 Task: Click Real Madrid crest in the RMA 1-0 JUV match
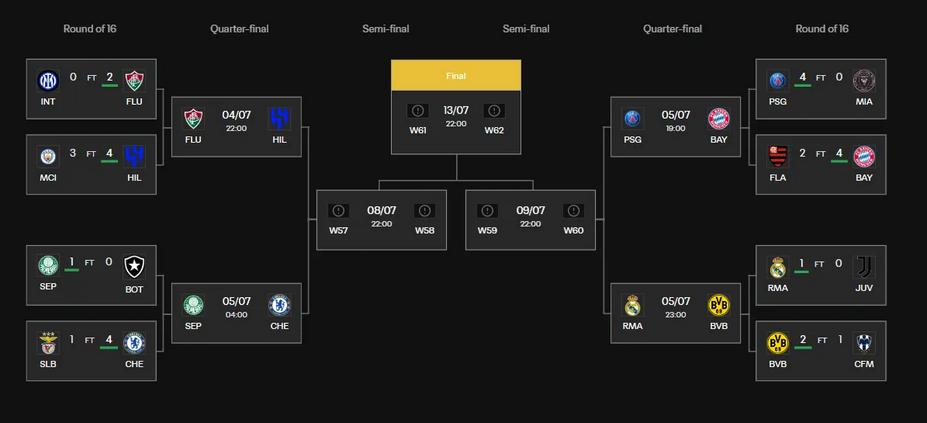pyautogui.click(x=777, y=267)
